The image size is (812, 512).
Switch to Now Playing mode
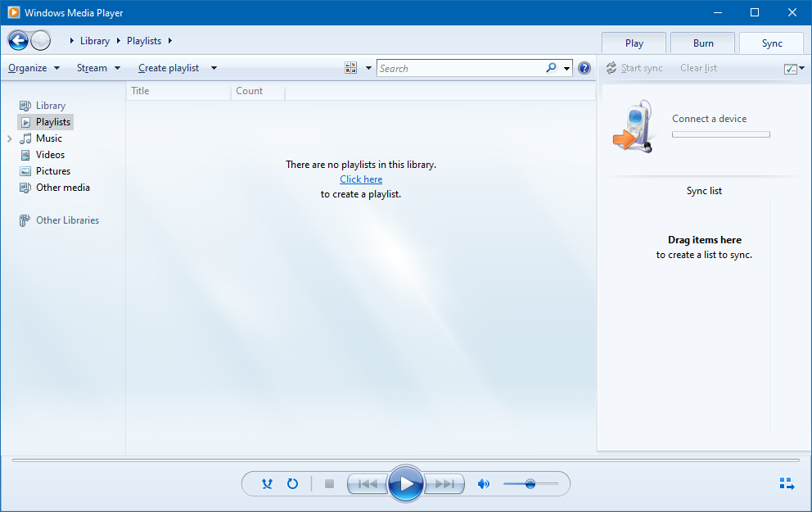[787, 483]
